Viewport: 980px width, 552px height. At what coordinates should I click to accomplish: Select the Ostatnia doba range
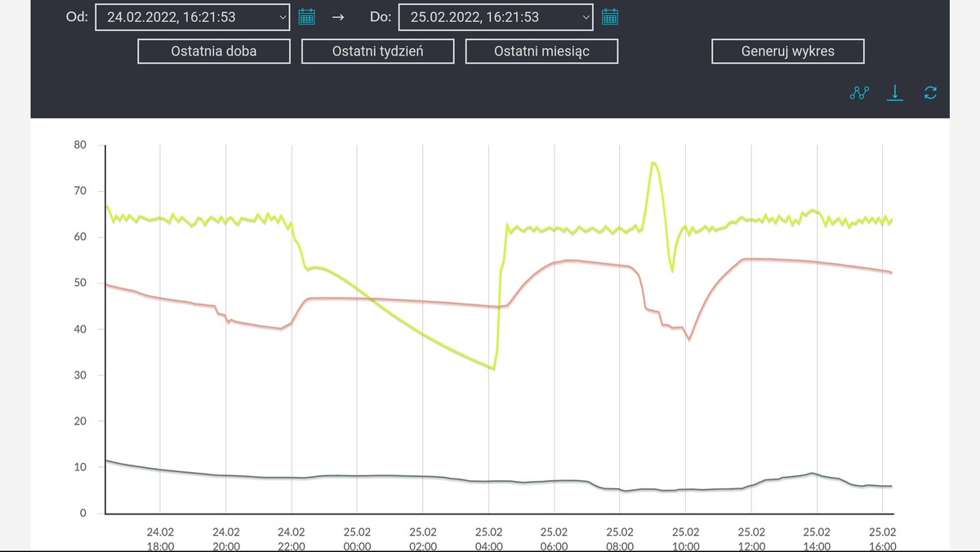click(214, 51)
